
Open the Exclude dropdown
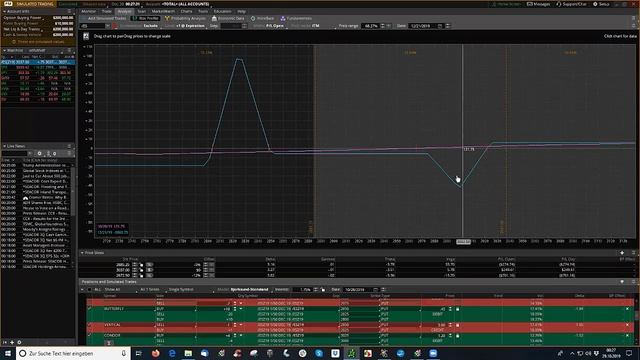pos(151,26)
